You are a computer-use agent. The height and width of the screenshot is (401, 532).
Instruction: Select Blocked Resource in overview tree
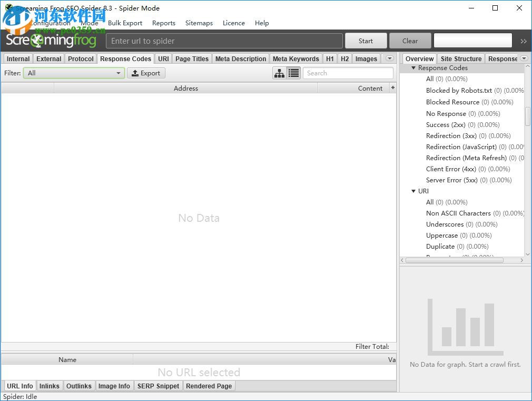469,102
